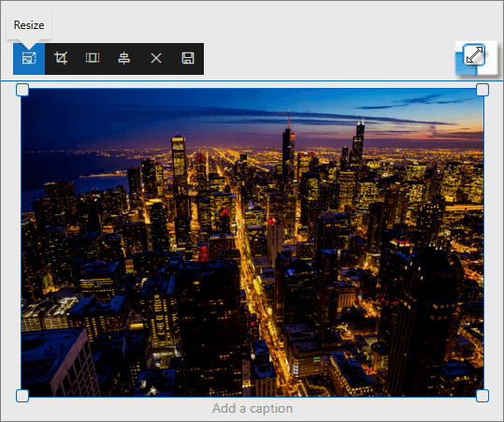Click the diagonal arrows expand icon
This screenshot has height=422, width=504.
pyautogui.click(x=474, y=55)
